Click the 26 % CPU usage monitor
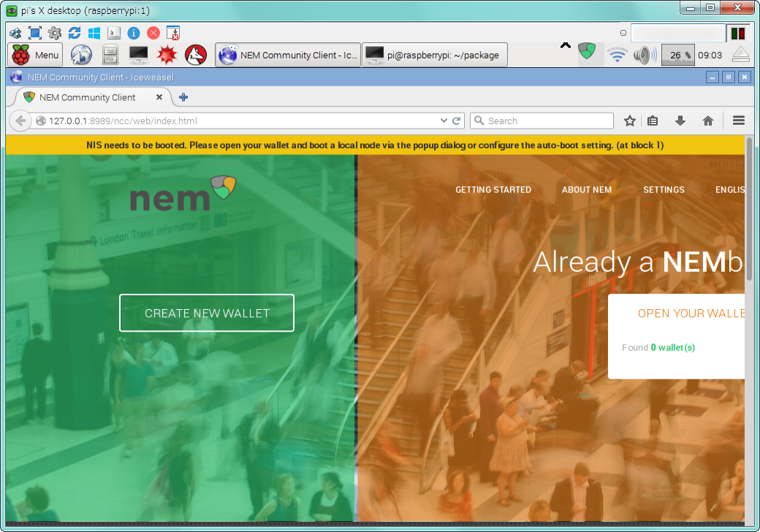This screenshot has height=532, width=760. (x=678, y=56)
